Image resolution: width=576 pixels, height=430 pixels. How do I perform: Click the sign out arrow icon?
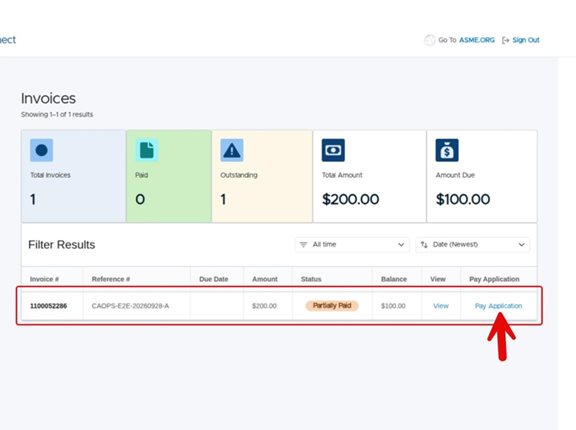(x=506, y=40)
